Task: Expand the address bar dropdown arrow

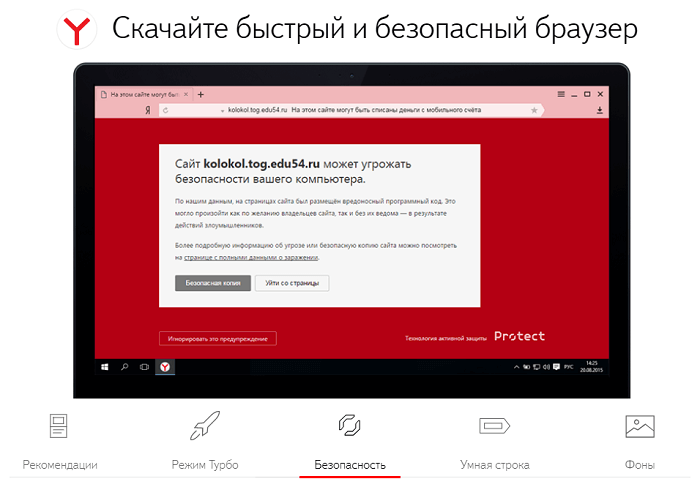Action: point(222,111)
